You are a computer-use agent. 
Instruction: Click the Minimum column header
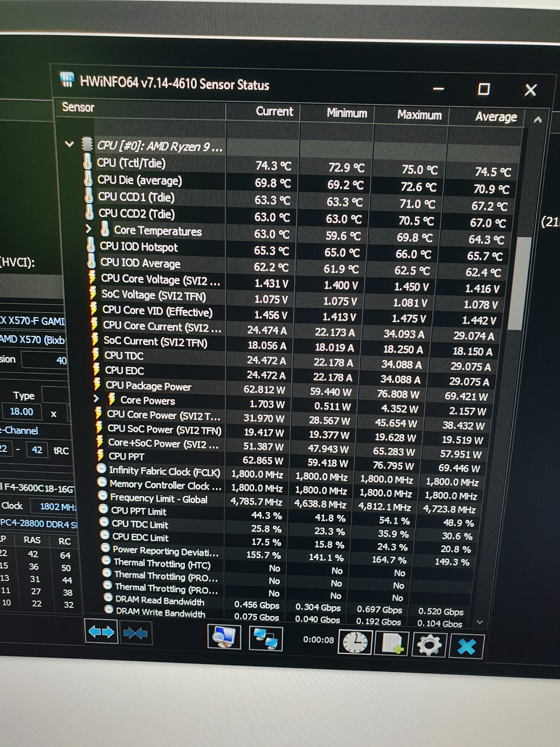click(347, 113)
